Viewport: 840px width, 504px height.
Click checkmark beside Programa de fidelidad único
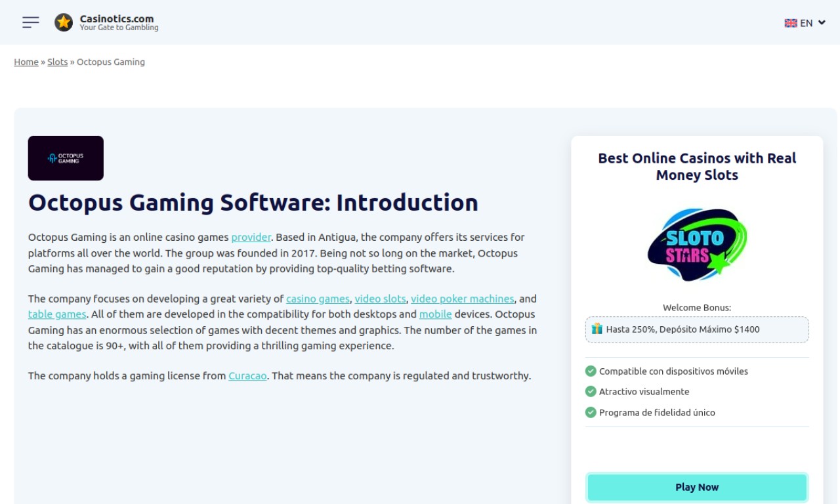click(591, 412)
